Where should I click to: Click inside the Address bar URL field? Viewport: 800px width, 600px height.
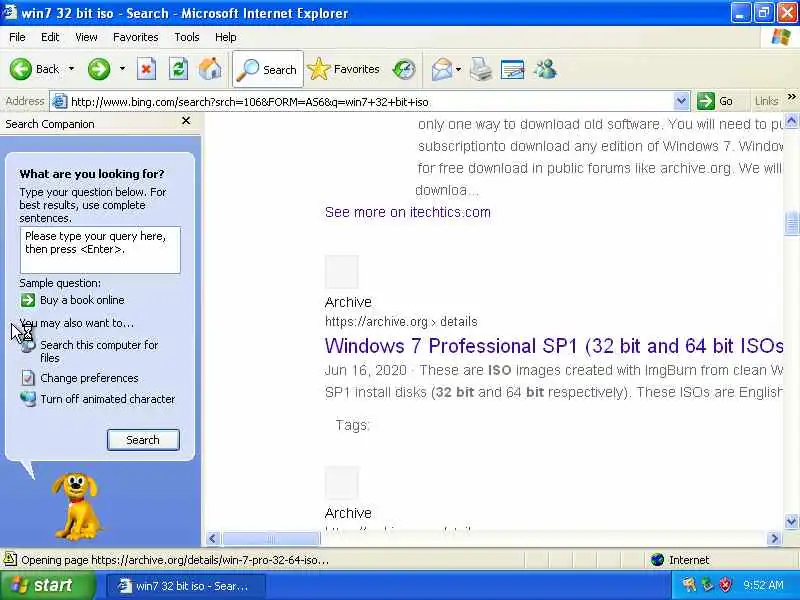[370, 102]
